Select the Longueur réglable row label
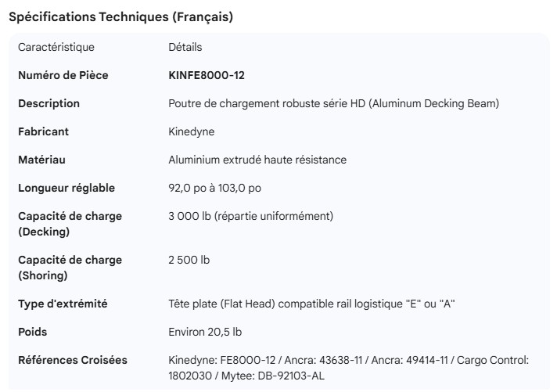Image resolution: width=557 pixels, height=392 pixels. coord(66,188)
